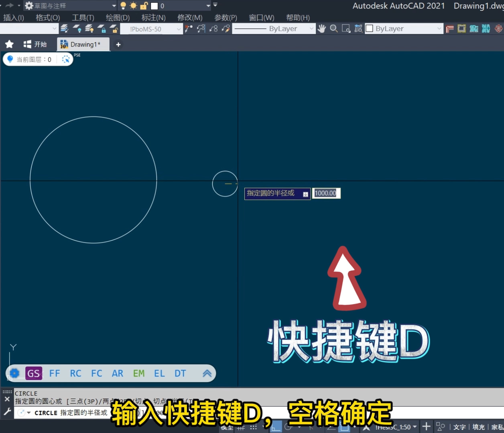This screenshot has height=433, width=504.
Task: Click the dotted circle icon beside current layer
Action: tap(66, 59)
